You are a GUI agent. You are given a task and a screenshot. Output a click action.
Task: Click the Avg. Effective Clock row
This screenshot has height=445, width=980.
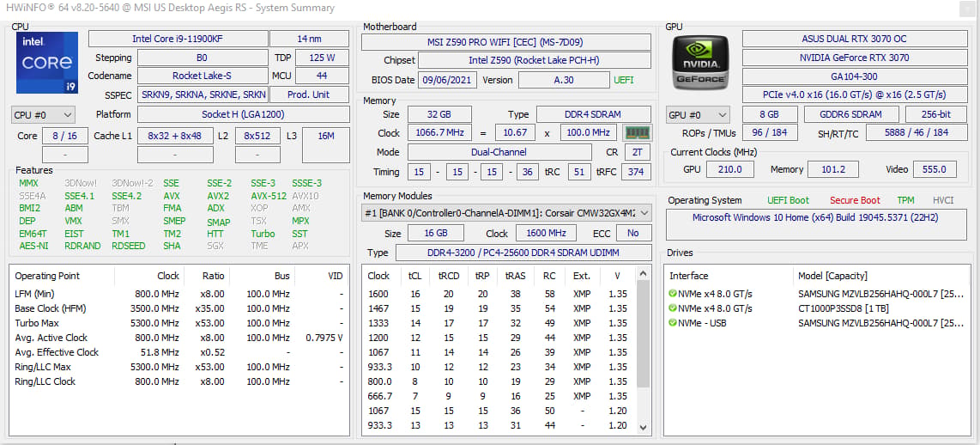point(179,352)
